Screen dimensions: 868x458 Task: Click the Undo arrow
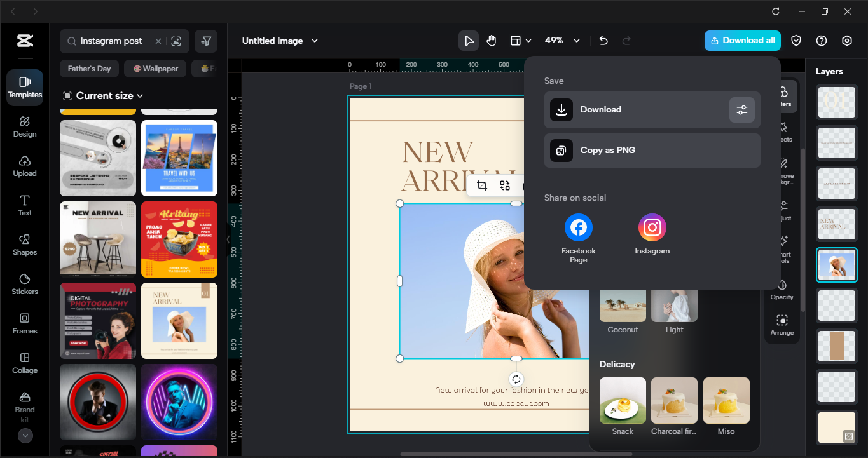point(603,40)
